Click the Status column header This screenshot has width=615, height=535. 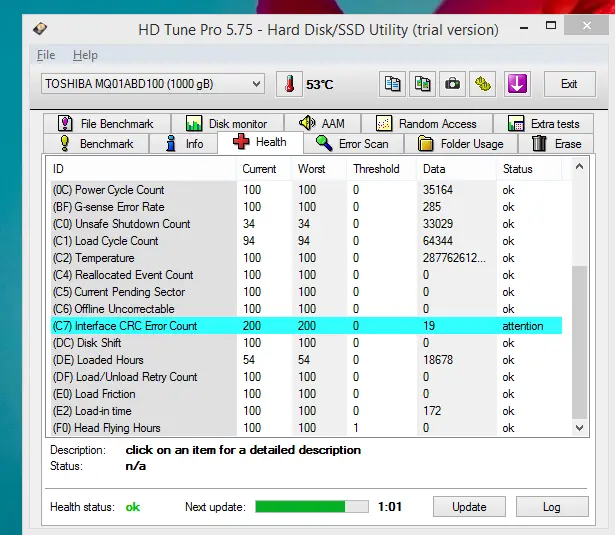pos(529,169)
